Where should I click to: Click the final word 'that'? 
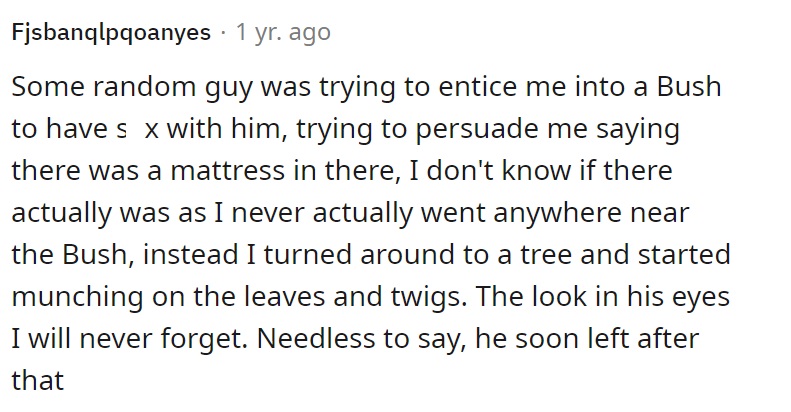pos(38,380)
